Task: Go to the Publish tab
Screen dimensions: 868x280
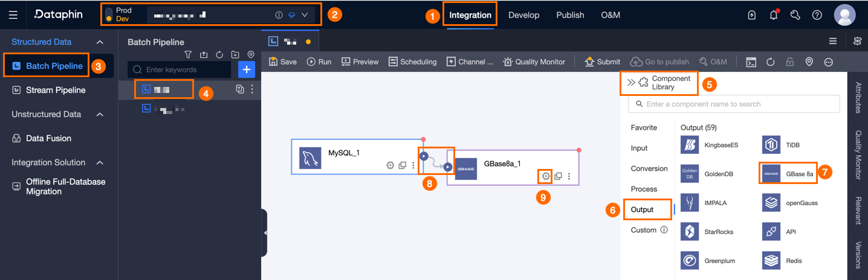Action: 570,15
